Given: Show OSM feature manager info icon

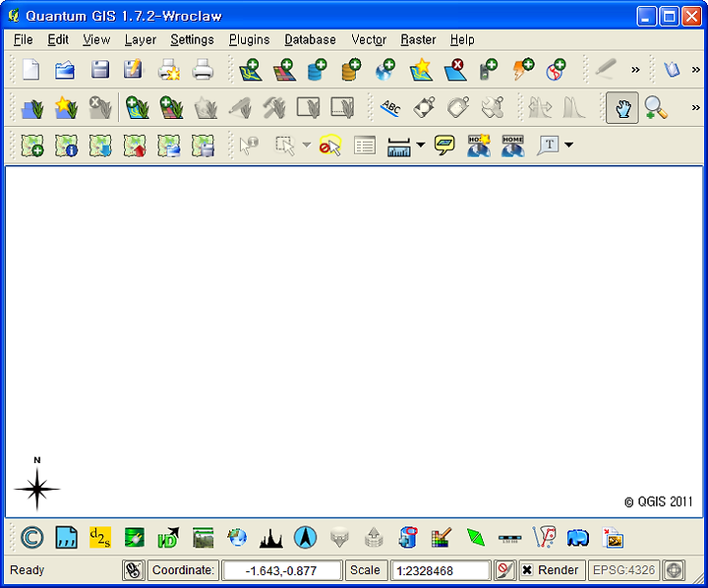Looking at the screenshot, I should [67, 146].
